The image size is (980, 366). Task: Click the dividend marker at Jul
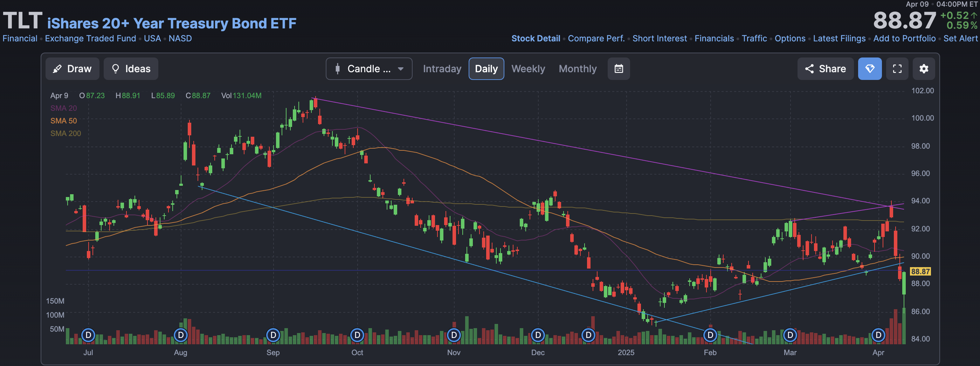[x=88, y=335]
